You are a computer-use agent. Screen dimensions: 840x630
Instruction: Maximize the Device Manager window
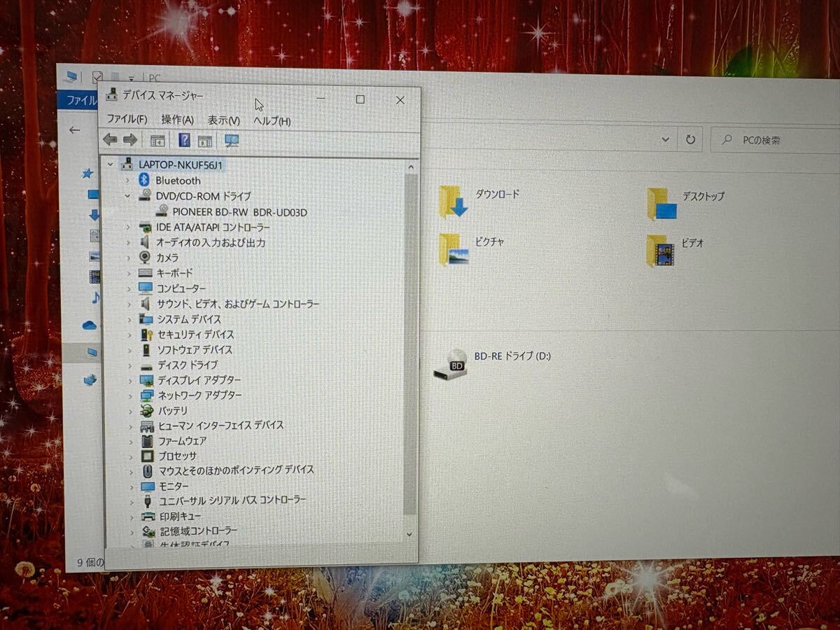point(360,99)
